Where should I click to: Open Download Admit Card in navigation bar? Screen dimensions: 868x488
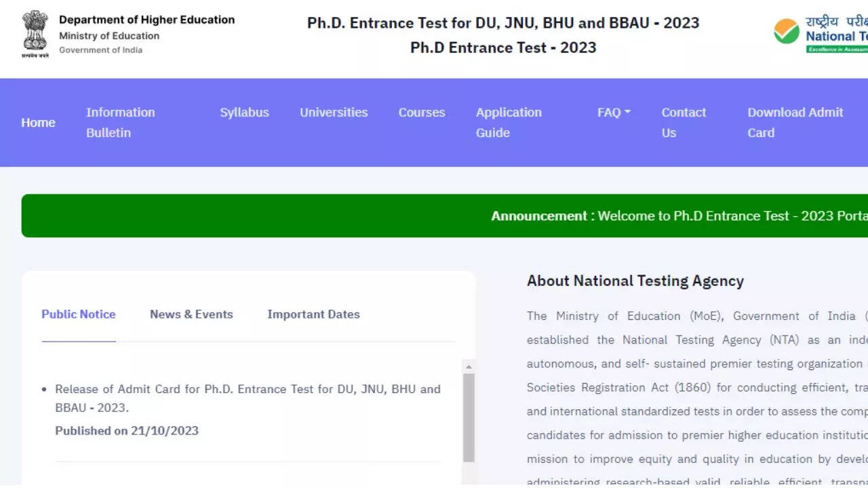(x=795, y=123)
